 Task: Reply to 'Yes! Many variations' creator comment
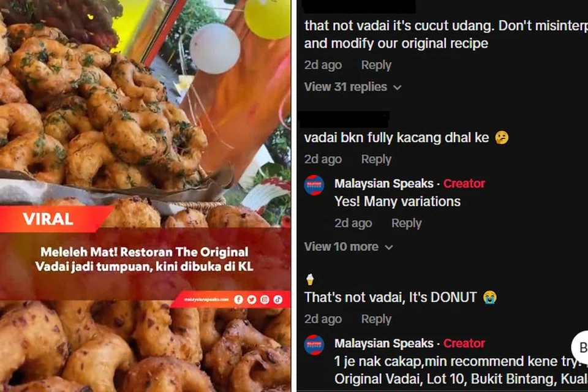tap(407, 223)
